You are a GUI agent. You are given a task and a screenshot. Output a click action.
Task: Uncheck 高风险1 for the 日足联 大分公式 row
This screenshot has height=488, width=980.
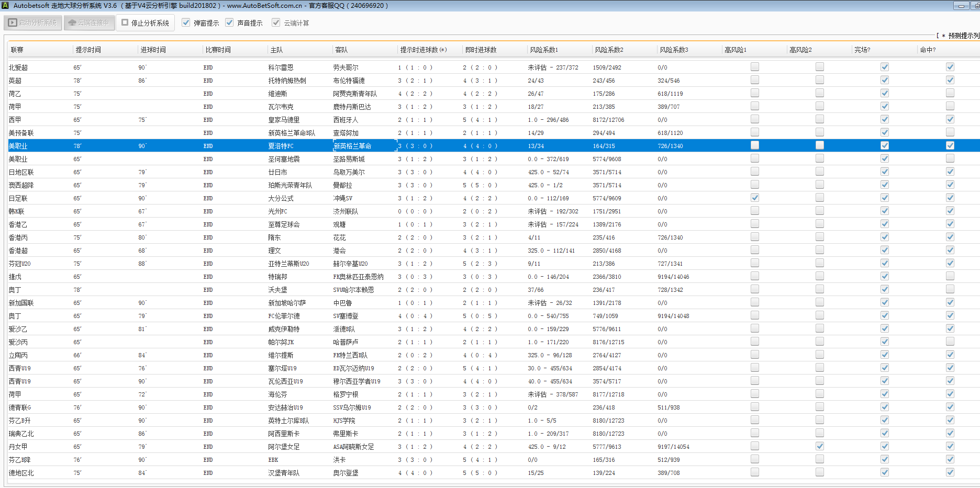(754, 198)
